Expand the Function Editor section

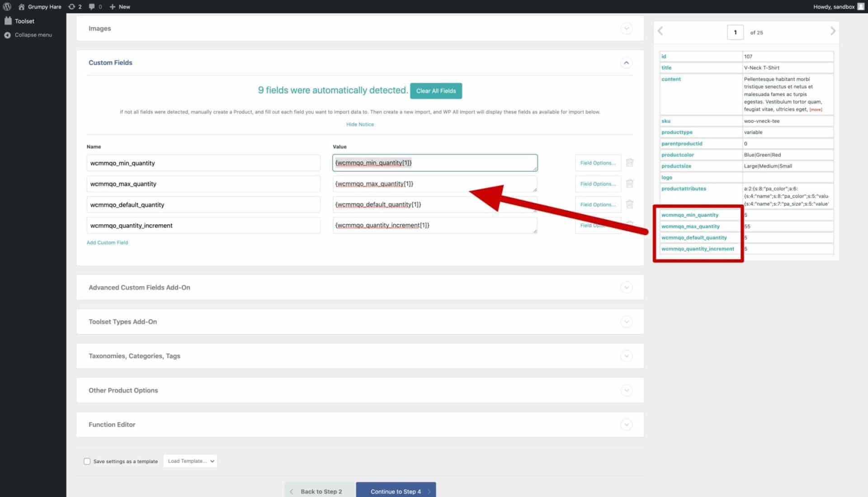[627, 425]
